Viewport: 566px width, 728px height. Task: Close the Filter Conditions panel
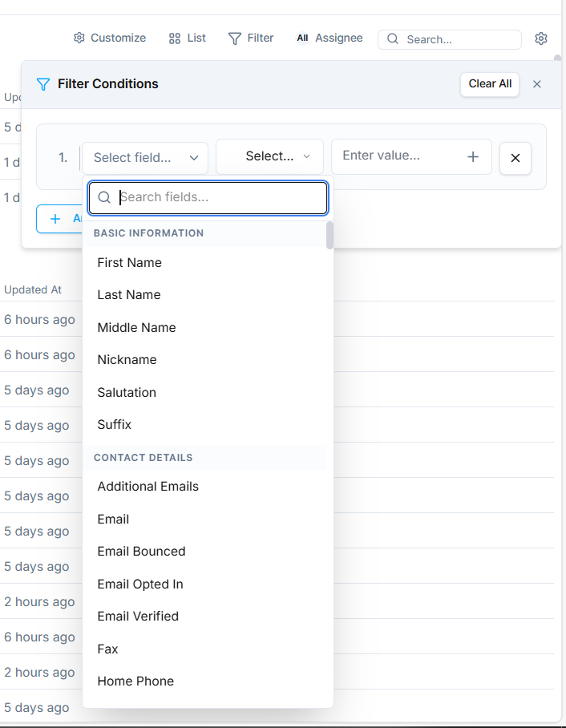tap(537, 84)
